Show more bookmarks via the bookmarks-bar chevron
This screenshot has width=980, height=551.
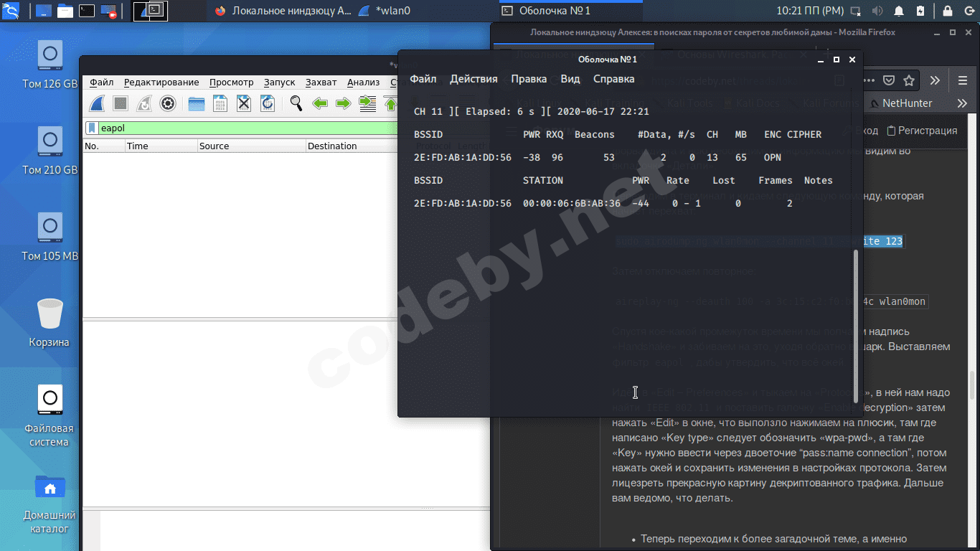coord(962,103)
